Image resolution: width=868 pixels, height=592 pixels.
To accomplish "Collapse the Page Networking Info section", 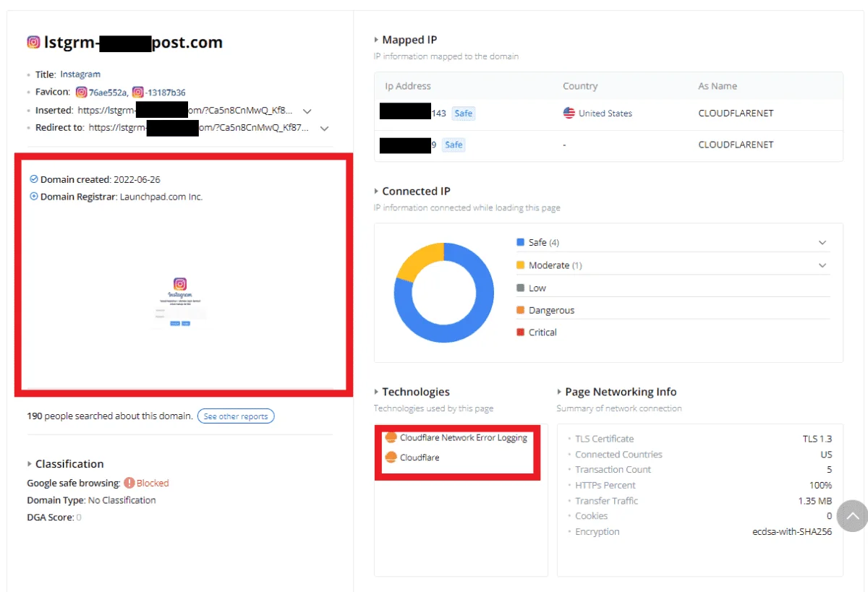I will click(559, 392).
